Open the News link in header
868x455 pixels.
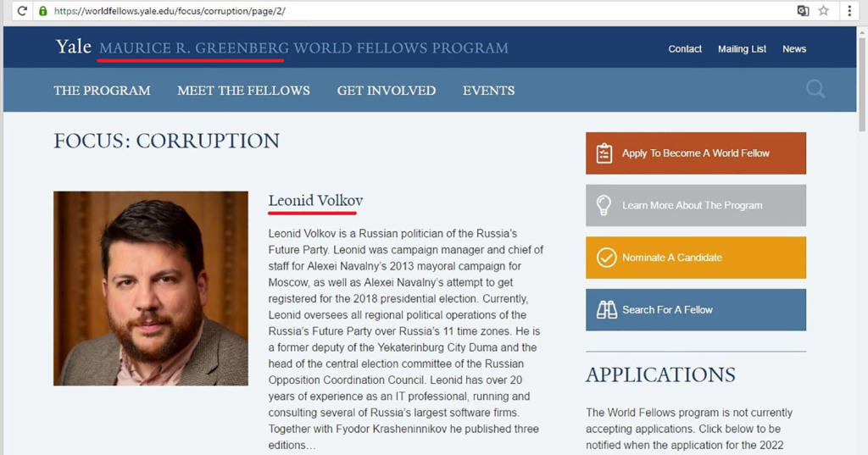(794, 49)
